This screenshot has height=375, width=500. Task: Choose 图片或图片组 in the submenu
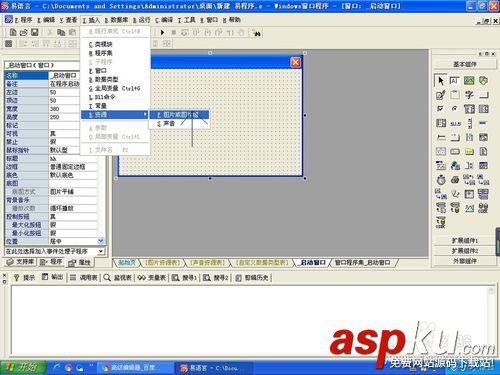coord(179,115)
